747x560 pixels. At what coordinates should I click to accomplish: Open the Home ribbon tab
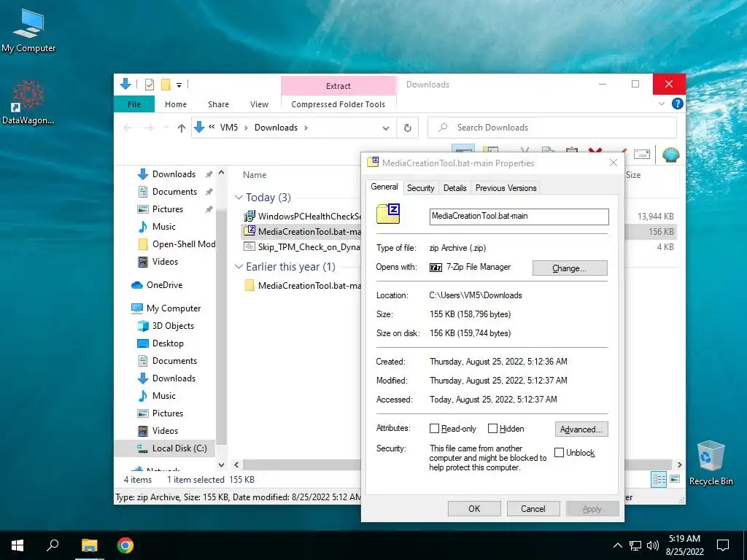(x=176, y=104)
